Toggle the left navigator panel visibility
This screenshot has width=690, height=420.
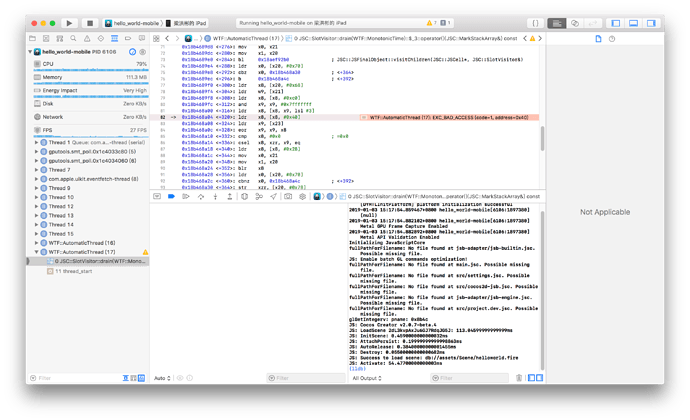coord(616,23)
